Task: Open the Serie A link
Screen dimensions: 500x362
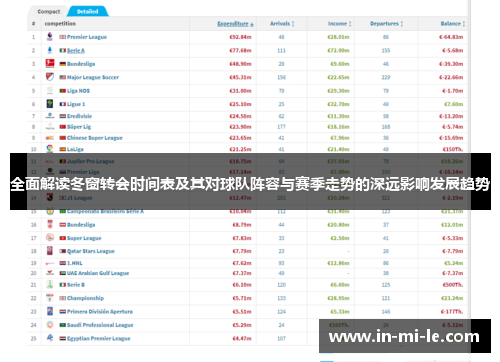Action: pos(76,50)
